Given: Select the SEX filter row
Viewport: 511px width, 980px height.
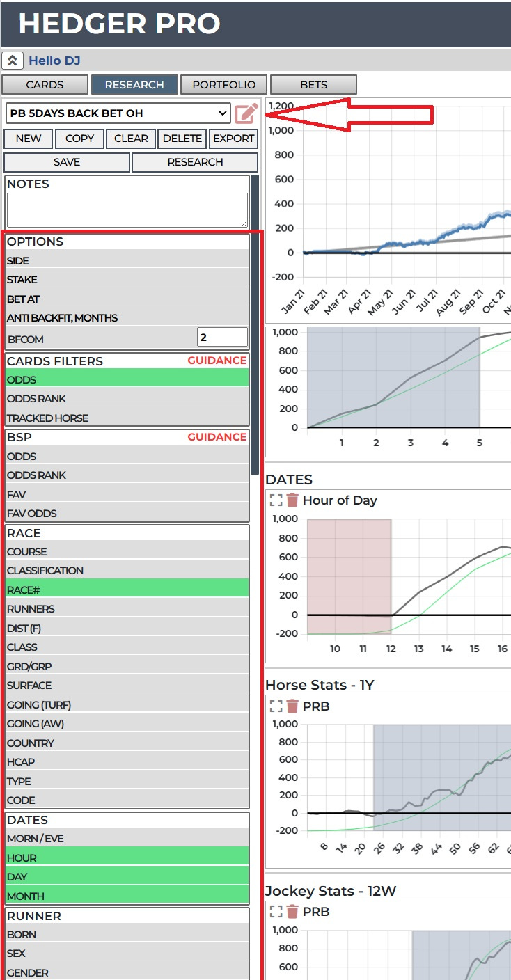Looking at the screenshot, I should click(x=127, y=954).
